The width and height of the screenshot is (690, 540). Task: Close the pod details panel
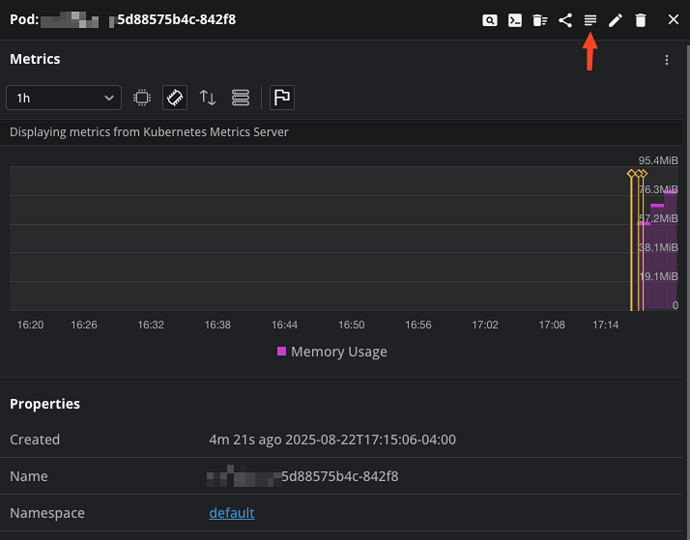[x=673, y=19]
